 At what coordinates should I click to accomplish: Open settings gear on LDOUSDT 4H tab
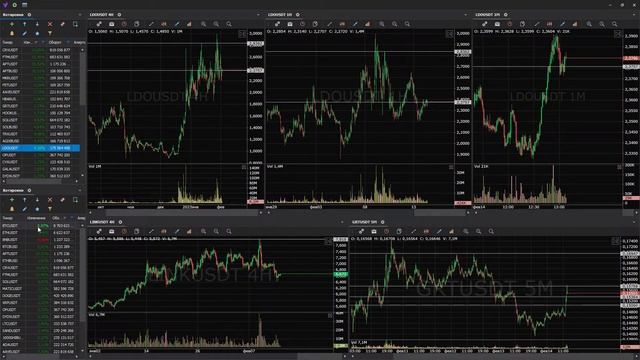click(x=119, y=15)
